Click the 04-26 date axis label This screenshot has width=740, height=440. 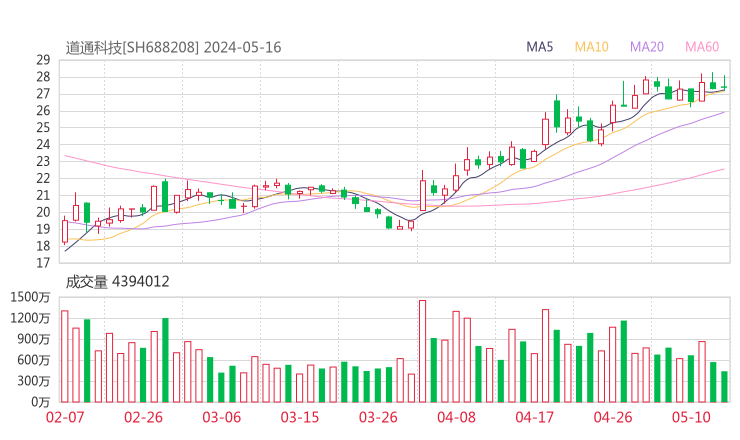pyautogui.click(x=613, y=417)
